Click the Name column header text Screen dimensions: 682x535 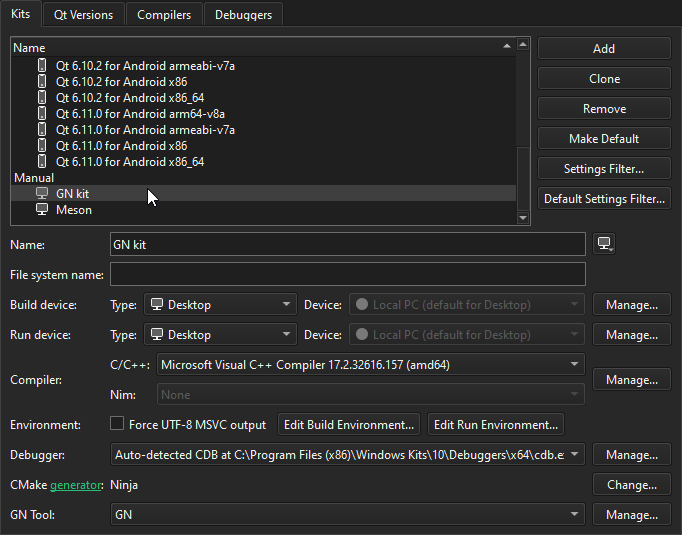tap(29, 47)
